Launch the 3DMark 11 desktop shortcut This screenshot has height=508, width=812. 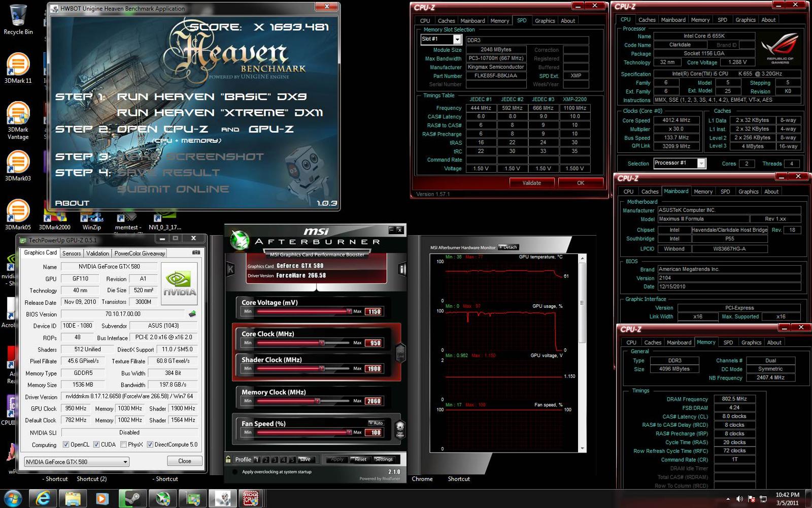[18, 68]
